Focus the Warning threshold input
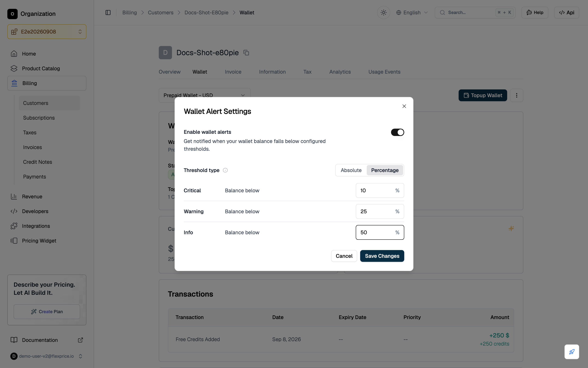Screen dimensions: 588x368 pos(380,211)
